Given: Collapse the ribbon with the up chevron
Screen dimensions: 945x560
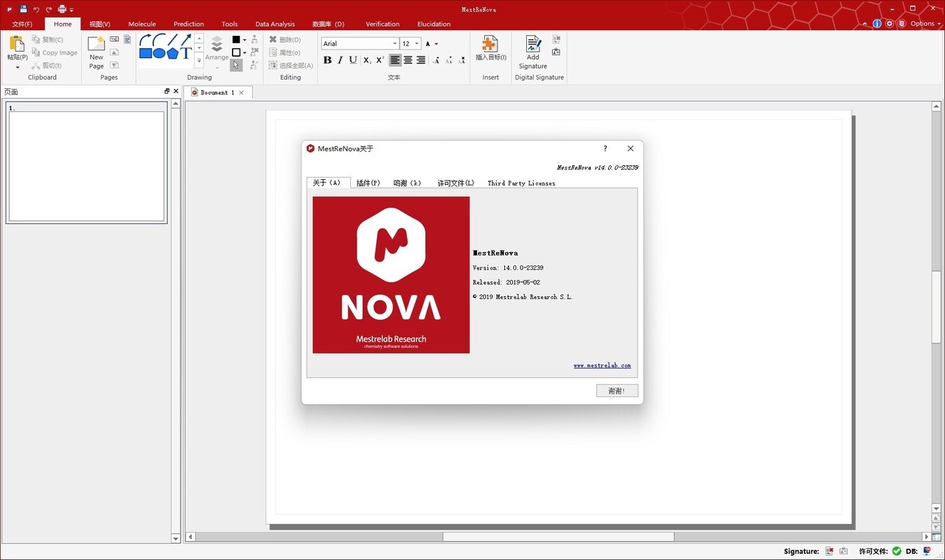Looking at the screenshot, I should pos(866,24).
